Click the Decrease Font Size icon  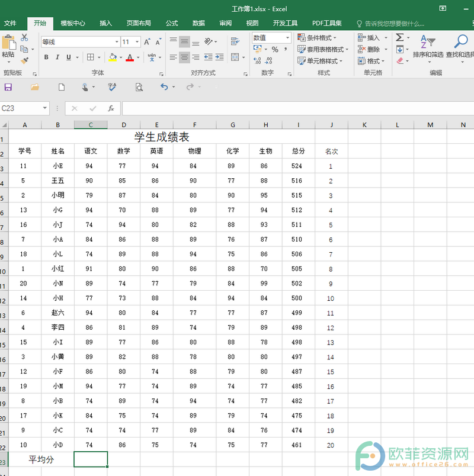tap(158, 42)
